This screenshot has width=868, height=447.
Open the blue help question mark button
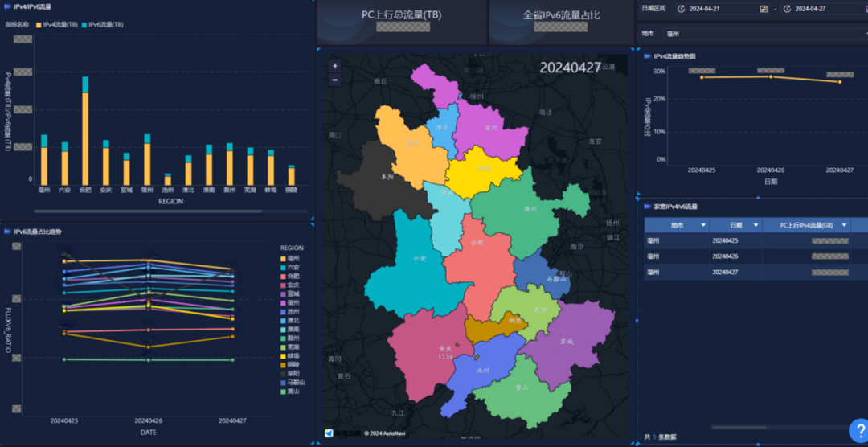click(860, 430)
